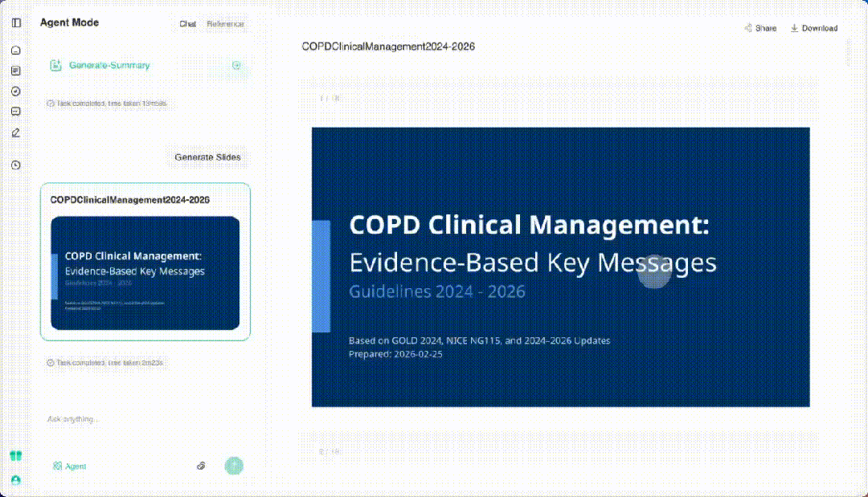Open the Agent mode selector

tap(70, 466)
